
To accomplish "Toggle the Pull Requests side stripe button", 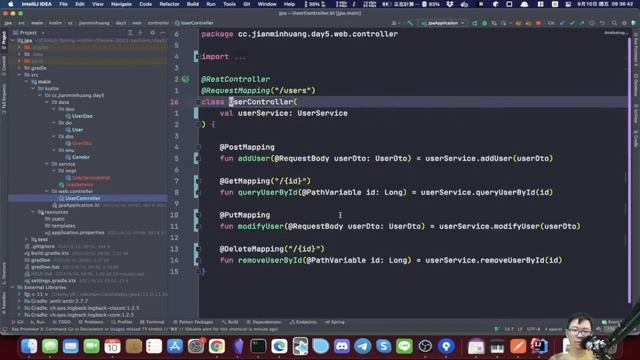I will coord(4,98).
